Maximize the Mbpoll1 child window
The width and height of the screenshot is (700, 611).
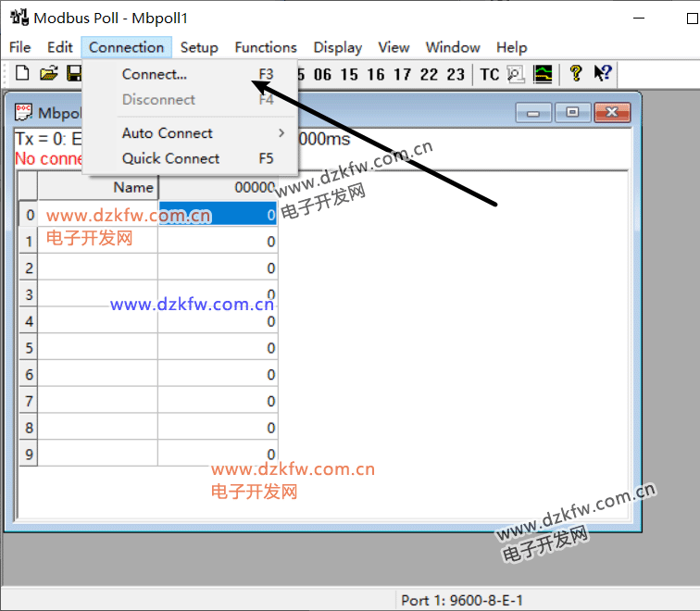click(x=572, y=113)
